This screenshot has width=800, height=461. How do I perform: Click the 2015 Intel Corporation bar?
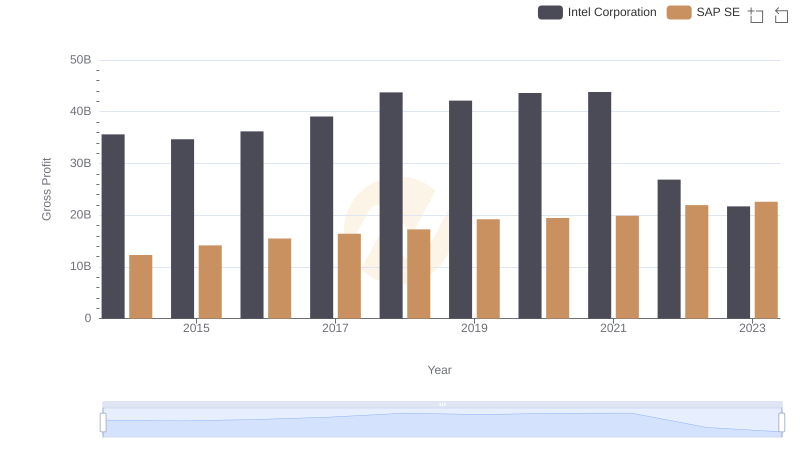(x=183, y=228)
